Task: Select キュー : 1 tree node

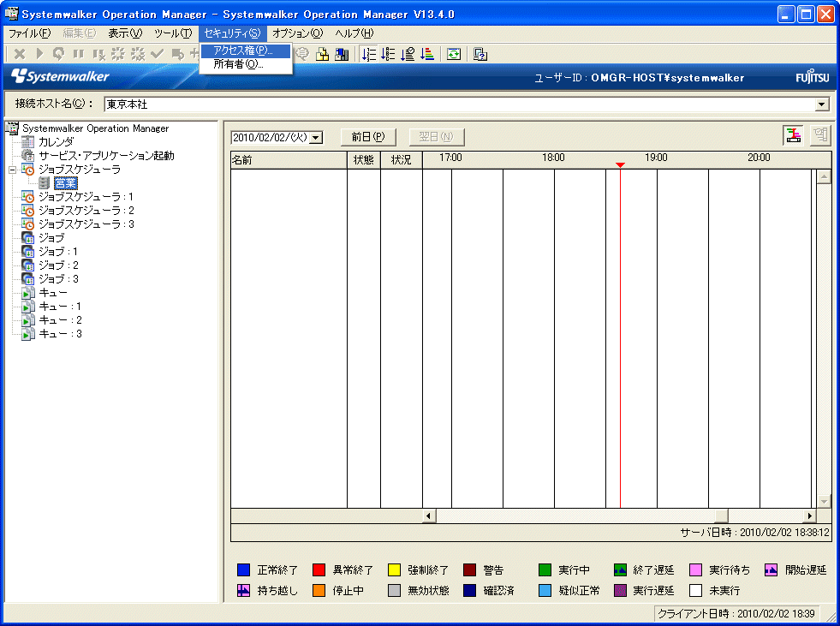Action: (x=60, y=307)
